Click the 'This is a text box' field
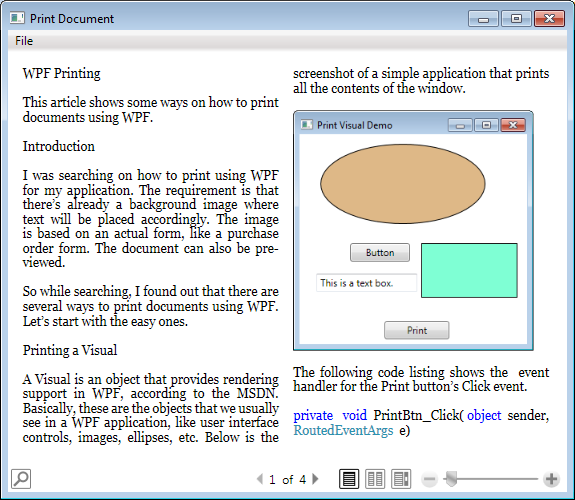575x500 pixels. 366,283
